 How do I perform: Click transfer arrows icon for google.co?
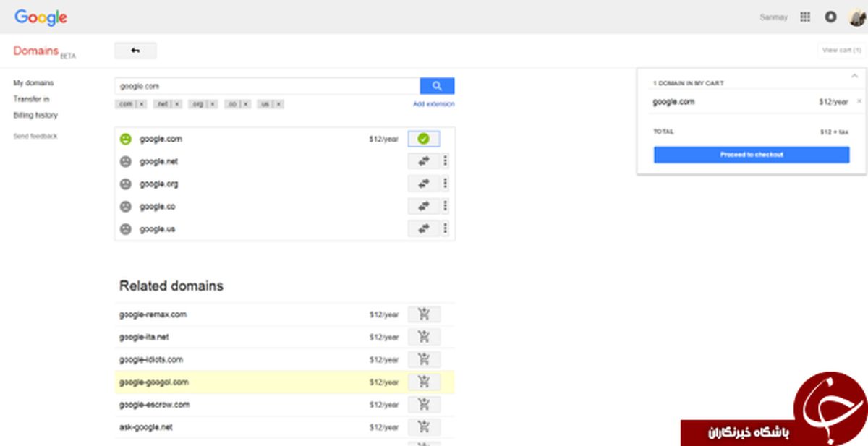[x=424, y=206]
